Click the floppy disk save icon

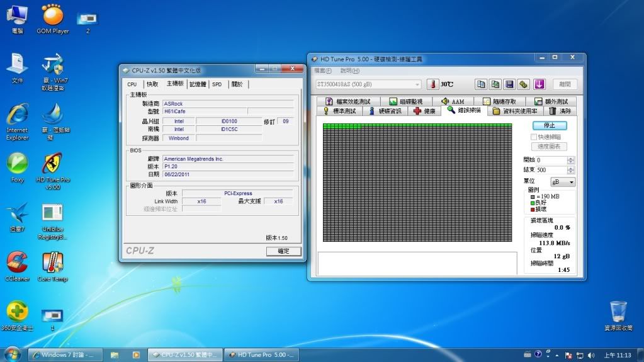tap(509, 84)
